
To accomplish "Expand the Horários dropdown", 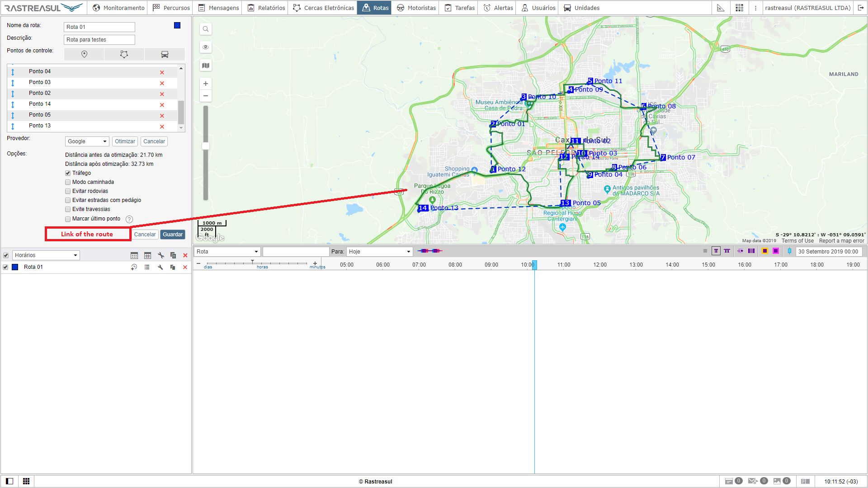I will pyautogui.click(x=46, y=255).
